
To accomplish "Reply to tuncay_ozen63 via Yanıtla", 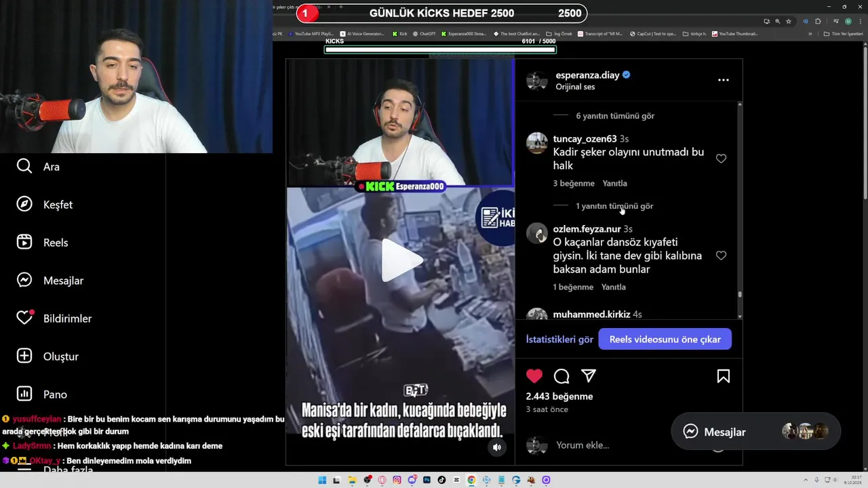I will click(x=615, y=184).
